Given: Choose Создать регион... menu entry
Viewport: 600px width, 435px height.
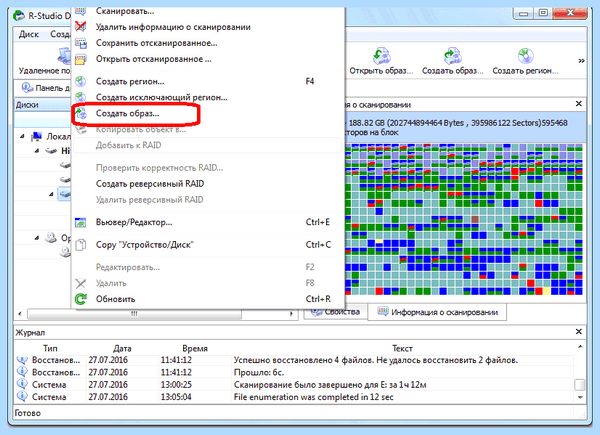Looking at the screenshot, I should tap(130, 81).
